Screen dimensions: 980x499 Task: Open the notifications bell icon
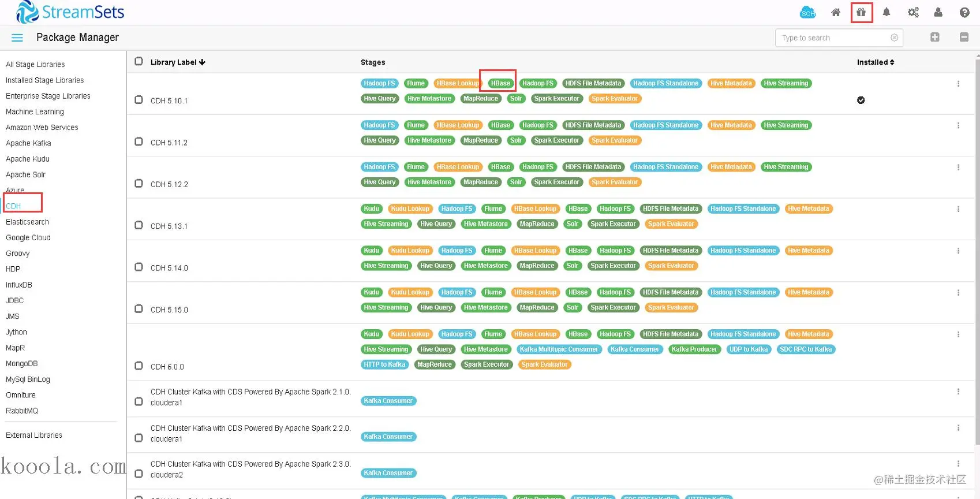887,12
